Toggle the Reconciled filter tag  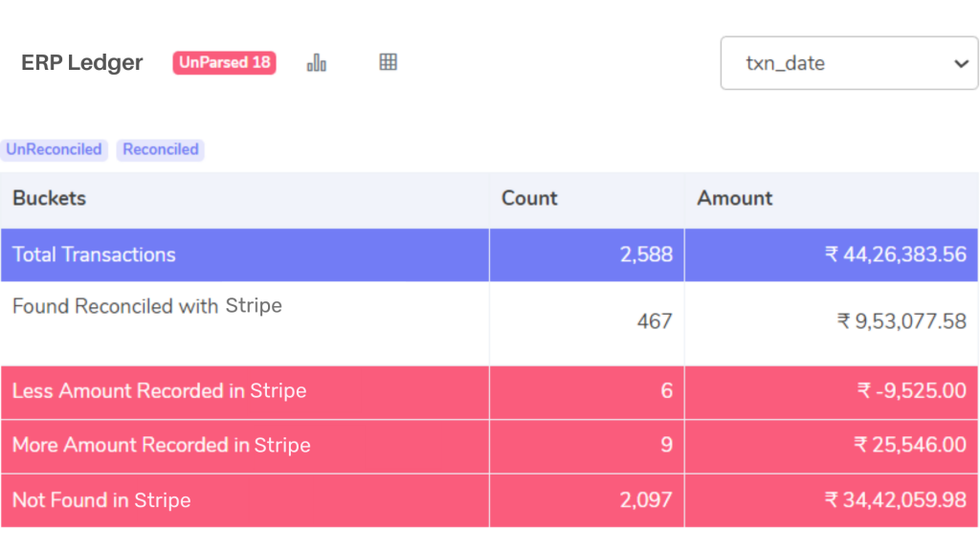pyautogui.click(x=161, y=149)
